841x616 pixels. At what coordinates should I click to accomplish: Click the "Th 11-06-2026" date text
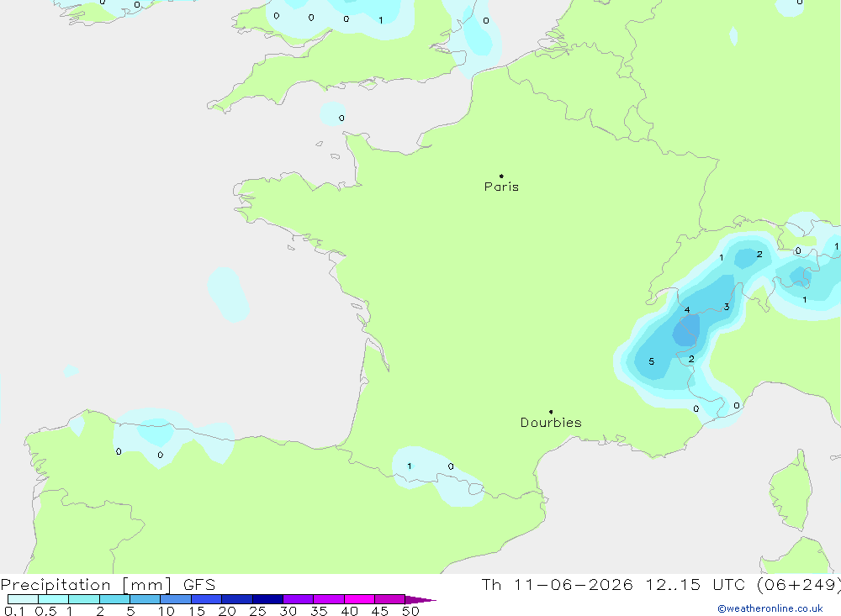coord(557,585)
